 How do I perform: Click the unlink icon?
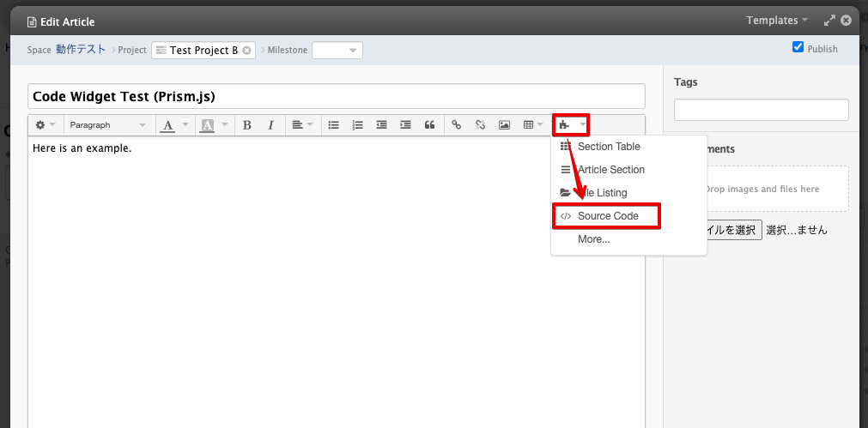(481, 125)
